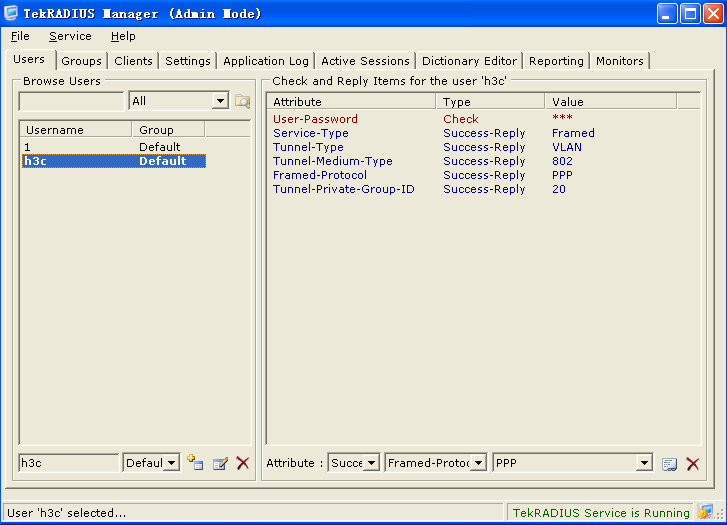Click the value '802'
Image resolution: width=727 pixels, height=525 pixels.
562,161
